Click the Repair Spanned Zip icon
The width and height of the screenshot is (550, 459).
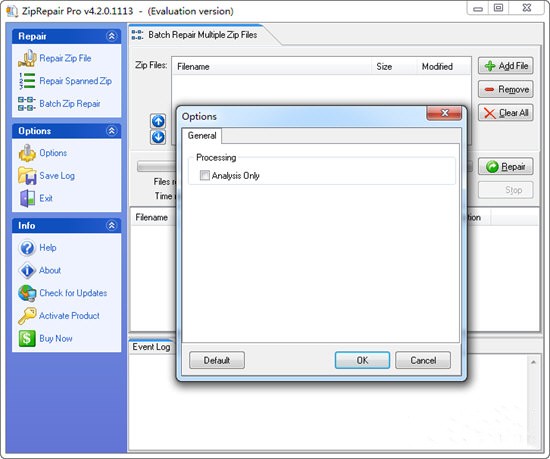(x=27, y=81)
